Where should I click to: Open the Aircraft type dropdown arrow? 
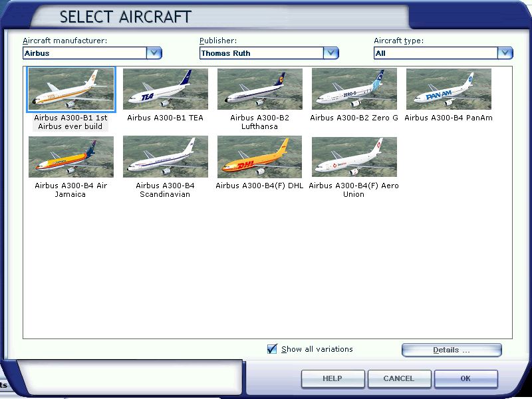(x=505, y=53)
